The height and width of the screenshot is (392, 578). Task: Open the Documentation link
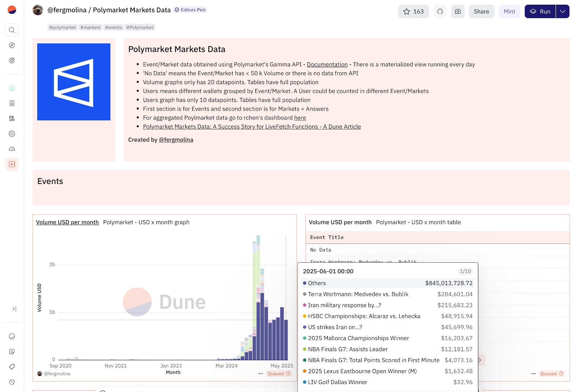327,64
